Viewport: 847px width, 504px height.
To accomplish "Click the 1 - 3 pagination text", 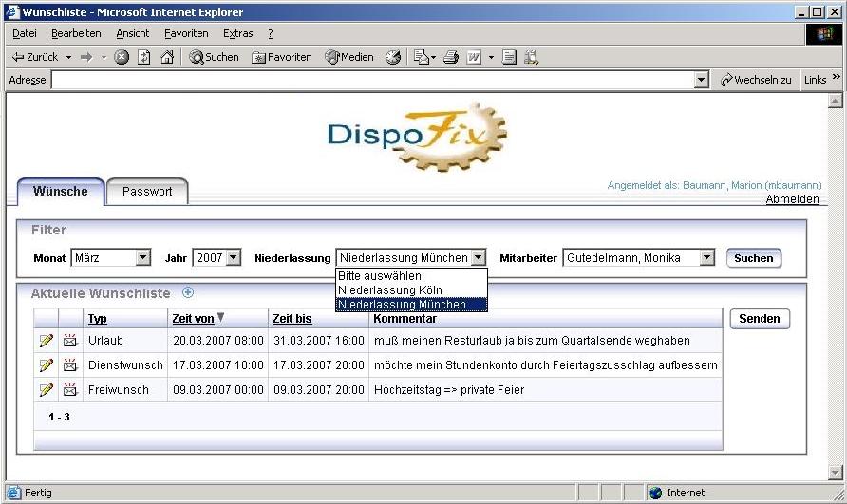I will (x=59, y=417).
